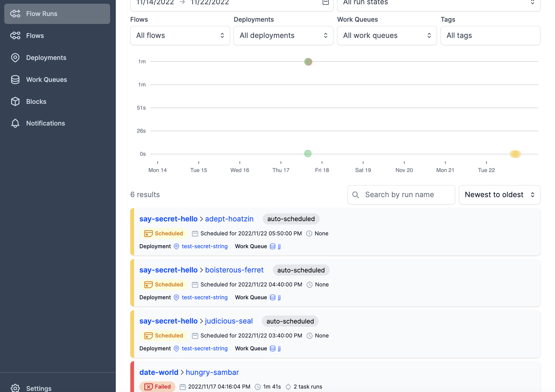Click the Notifications bell icon
This screenshot has height=392, width=555.
[15, 123]
